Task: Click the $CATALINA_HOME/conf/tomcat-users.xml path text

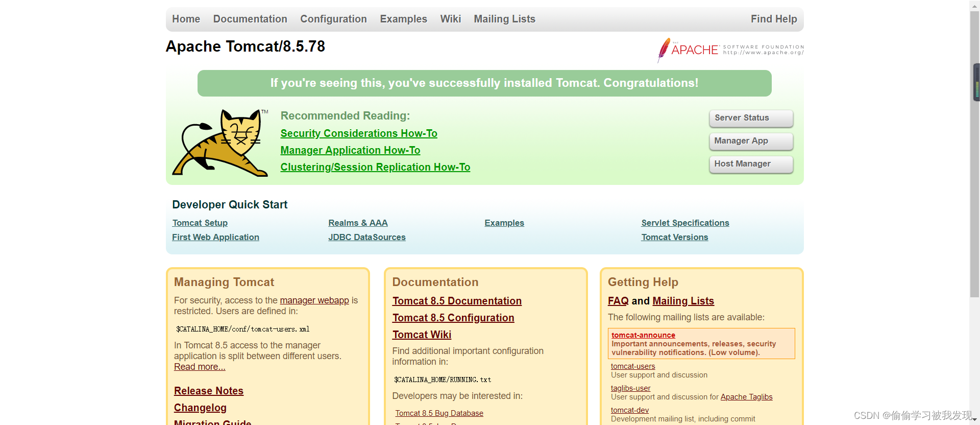Action: click(243, 329)
